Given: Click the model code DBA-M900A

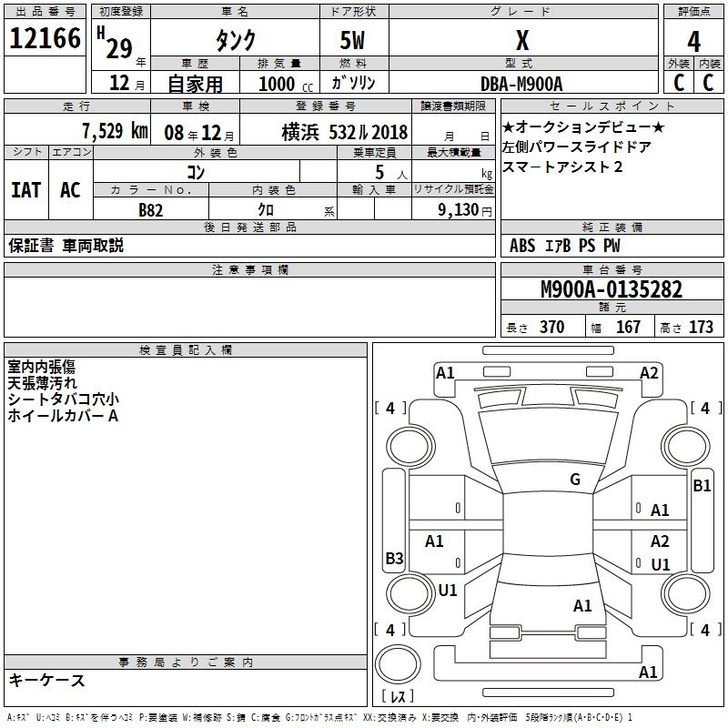Looking at the screenshot, I should (x=521, y=84).
